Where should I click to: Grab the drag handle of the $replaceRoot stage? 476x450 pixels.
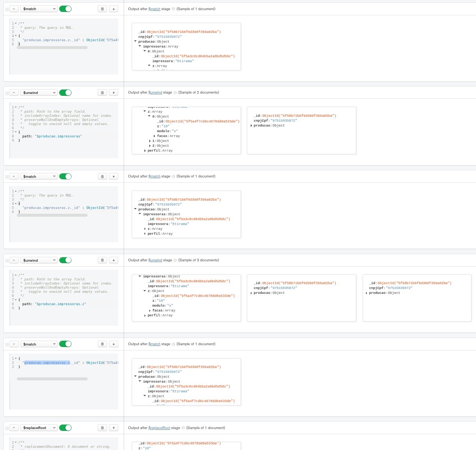[x=7, y=428]
